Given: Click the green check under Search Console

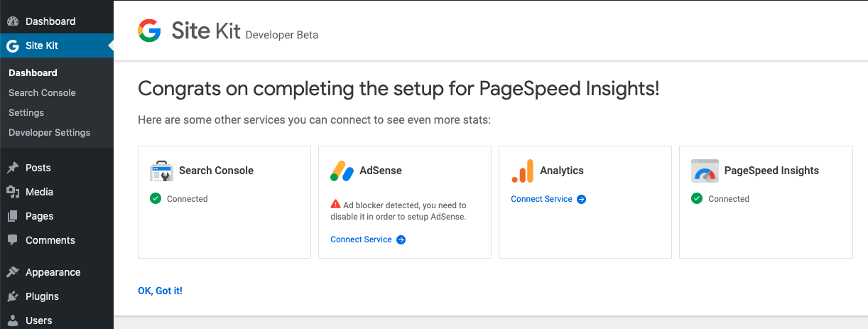Looking at the screenshot, I should click(x=156, y=199).
